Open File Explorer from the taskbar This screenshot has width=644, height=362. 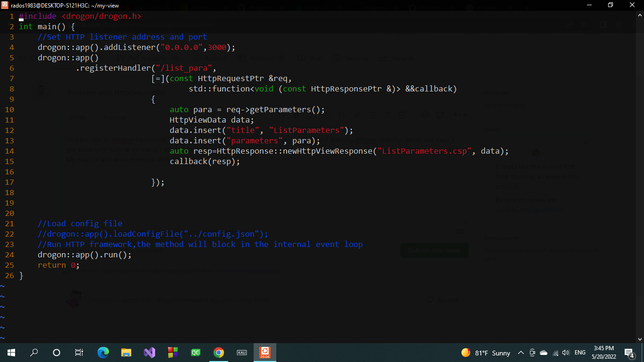coord(126,353)
